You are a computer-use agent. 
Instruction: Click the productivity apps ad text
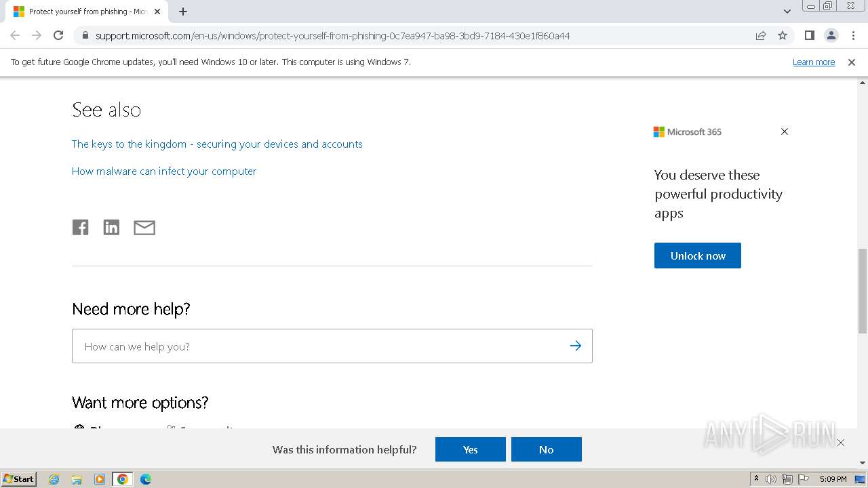[x=718, y=194]
